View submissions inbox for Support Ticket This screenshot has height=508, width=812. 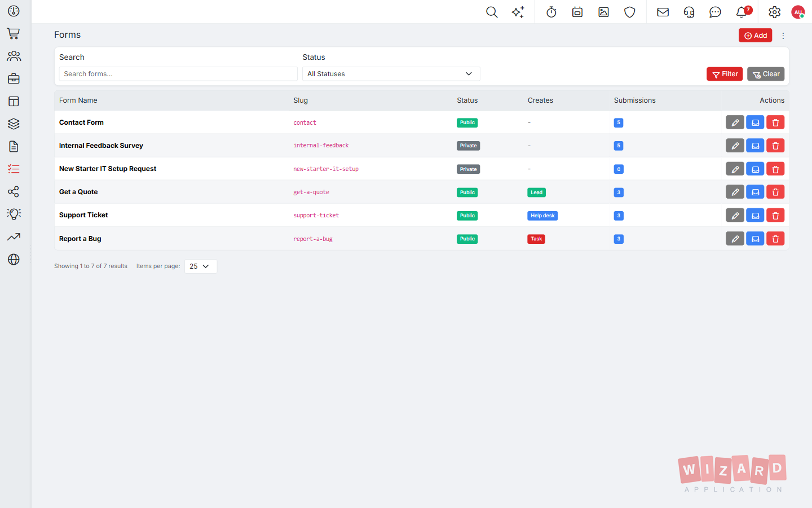coord(755,215)
